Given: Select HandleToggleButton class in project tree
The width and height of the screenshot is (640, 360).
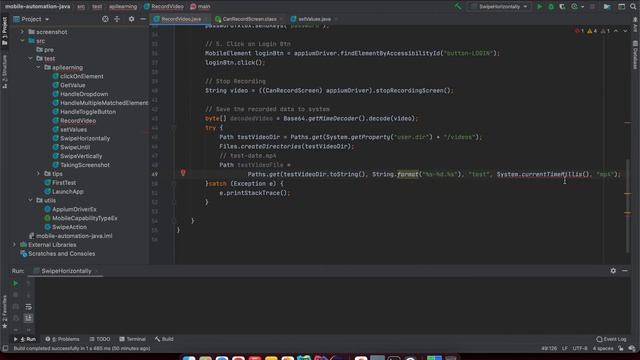Looking at the screenshot, I should [88, 112].
